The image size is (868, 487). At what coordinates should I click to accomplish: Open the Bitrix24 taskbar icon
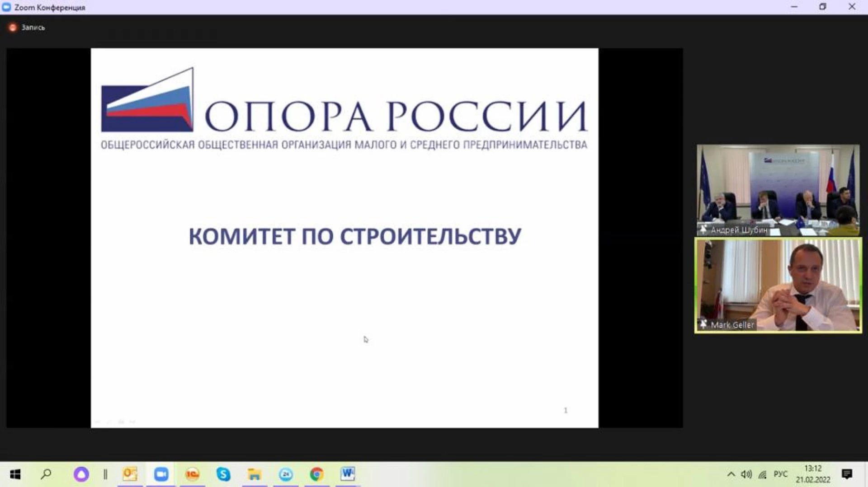click(x=286, y=474)
